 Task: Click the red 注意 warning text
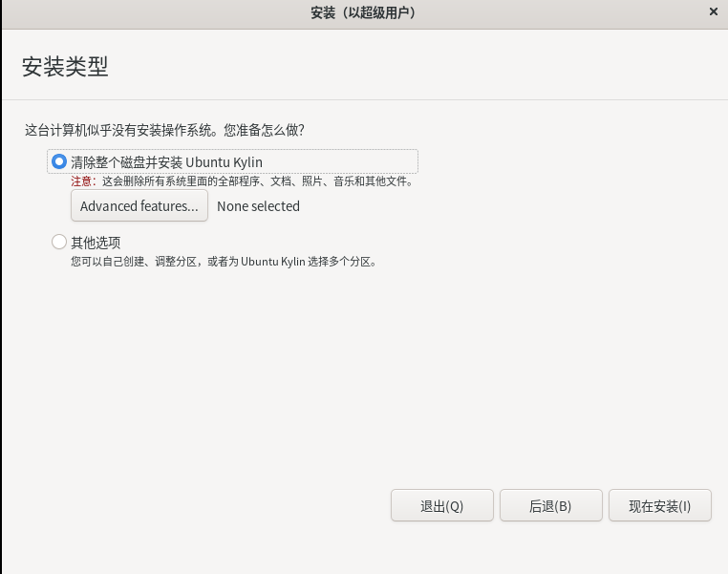tap(83, 181)
